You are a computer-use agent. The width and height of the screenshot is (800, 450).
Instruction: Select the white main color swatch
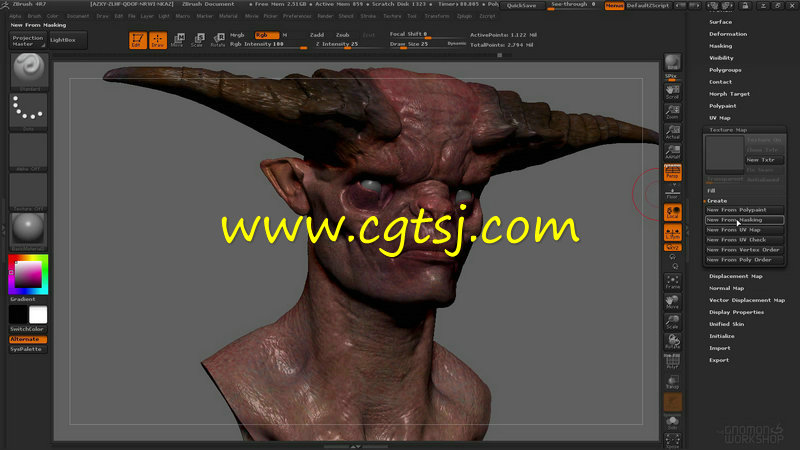point(38,315)
